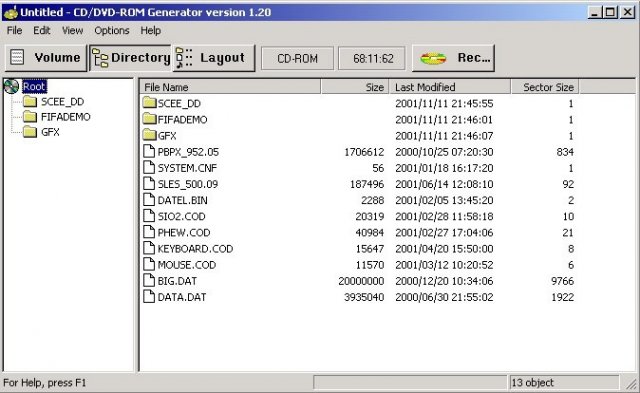The image size is (640, 393).
Task: Select the PHEW.COD file name
Action: point(184,233)
